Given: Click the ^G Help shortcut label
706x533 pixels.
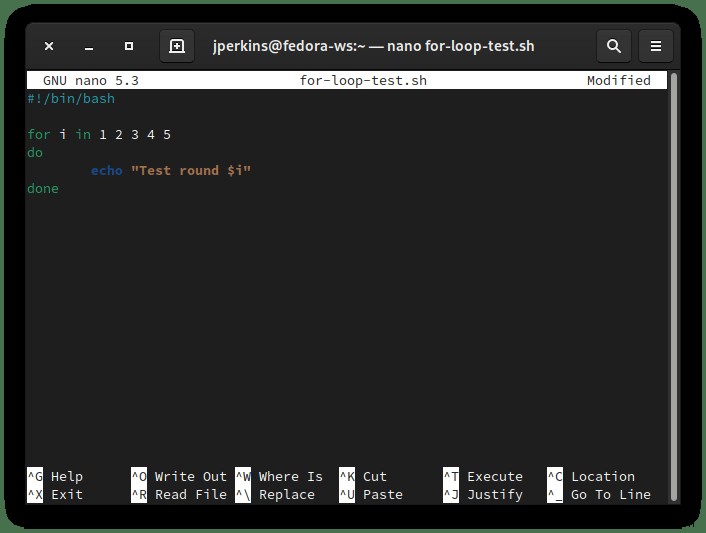Looking at the screenshot, I should tap(55, 476).
